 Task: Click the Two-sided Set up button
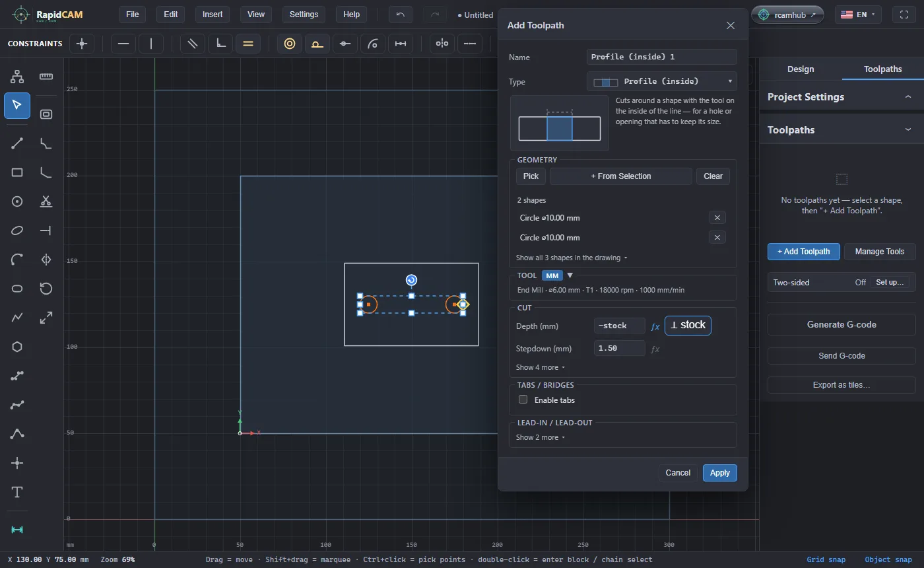click(x=890, y=282)
